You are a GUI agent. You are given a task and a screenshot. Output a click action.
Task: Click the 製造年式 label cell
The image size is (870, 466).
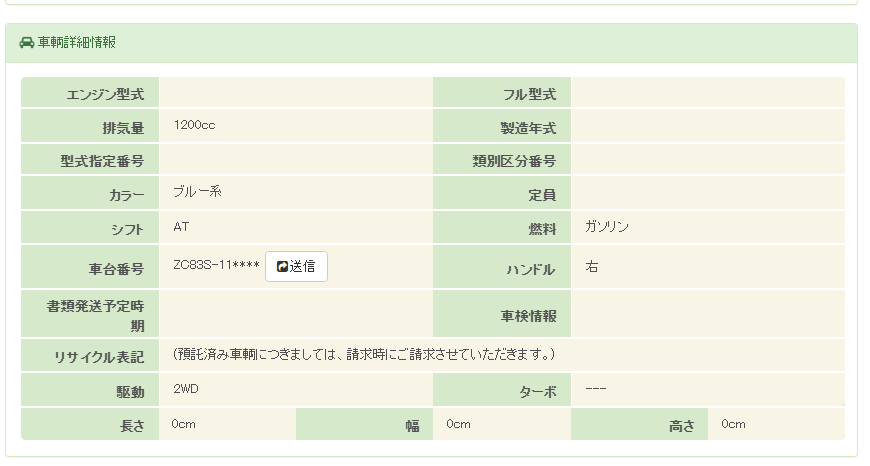(502, 128)
